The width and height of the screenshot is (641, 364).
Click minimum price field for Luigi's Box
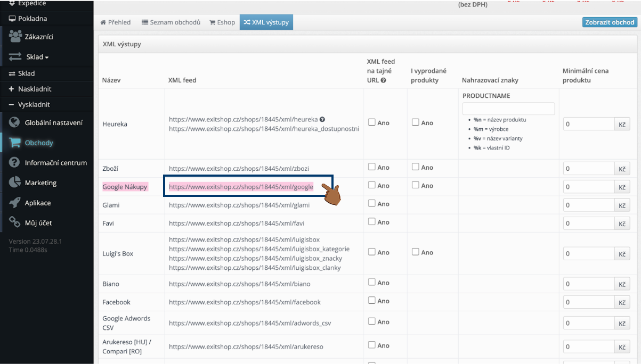pyautogui.click(x=589, y=254)
